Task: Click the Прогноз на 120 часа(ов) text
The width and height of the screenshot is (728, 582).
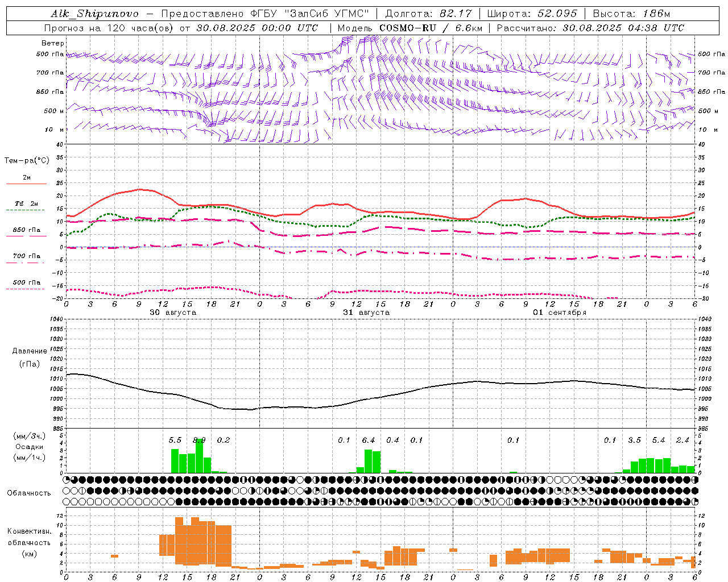Action: [x=109, y=28]
